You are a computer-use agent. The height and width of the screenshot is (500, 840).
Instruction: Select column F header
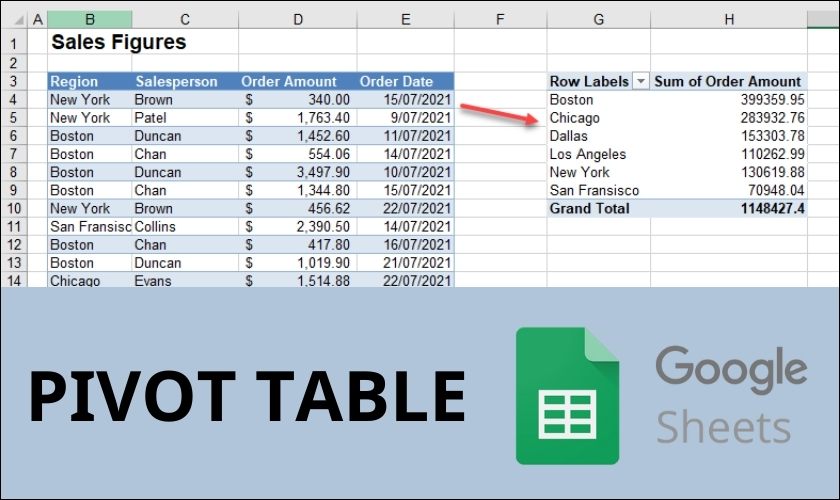500,19
